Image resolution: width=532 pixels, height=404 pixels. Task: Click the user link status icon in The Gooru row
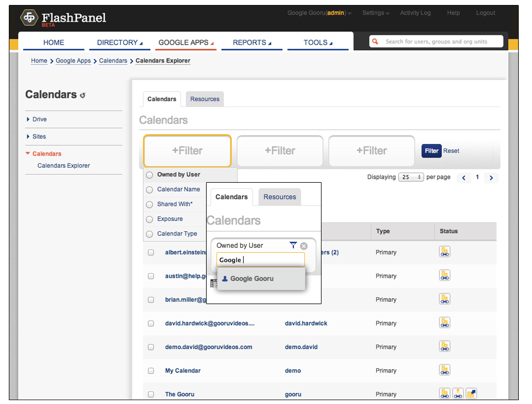click(x=458, y=394)
